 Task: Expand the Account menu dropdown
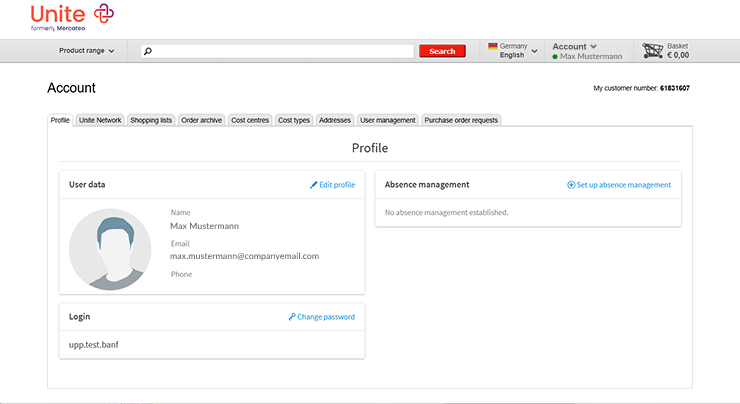[x=574, y=46]
